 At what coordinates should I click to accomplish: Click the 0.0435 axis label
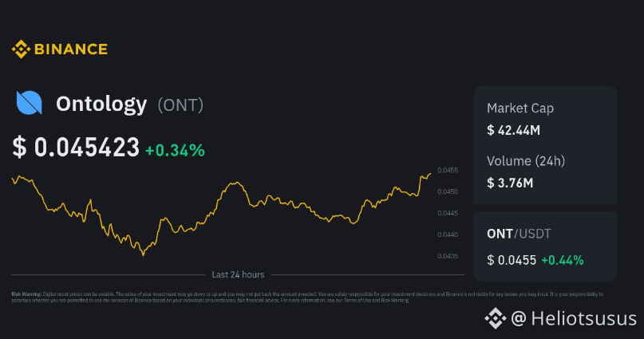[x=448, y=256]
